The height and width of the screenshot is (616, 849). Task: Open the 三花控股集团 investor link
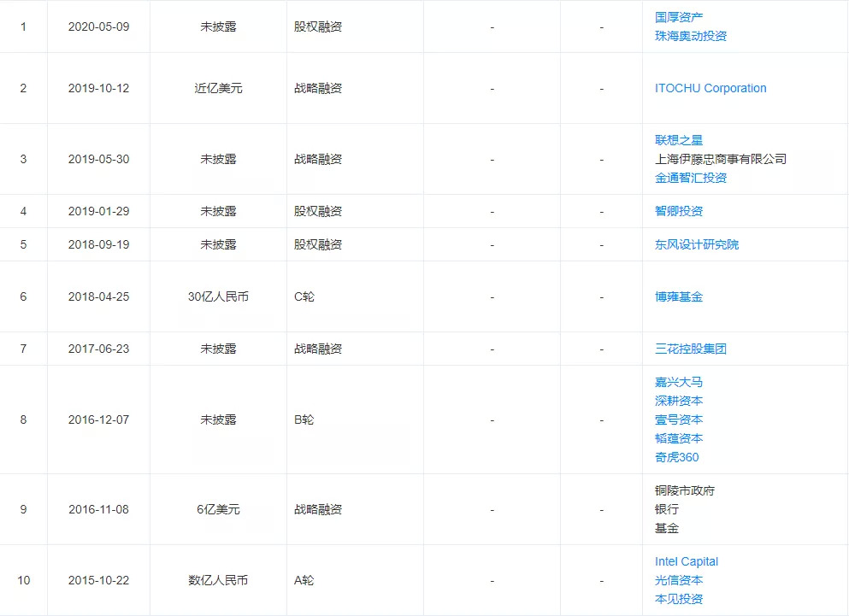click(x=690, y=349)
